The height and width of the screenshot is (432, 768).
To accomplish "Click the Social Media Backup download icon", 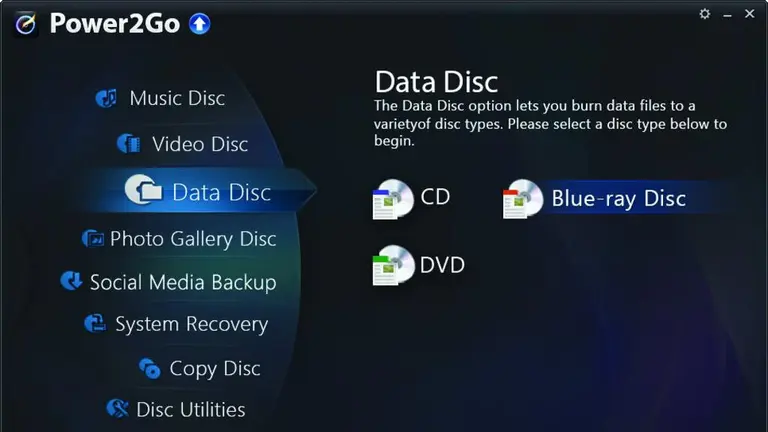I will click(72, 281).
